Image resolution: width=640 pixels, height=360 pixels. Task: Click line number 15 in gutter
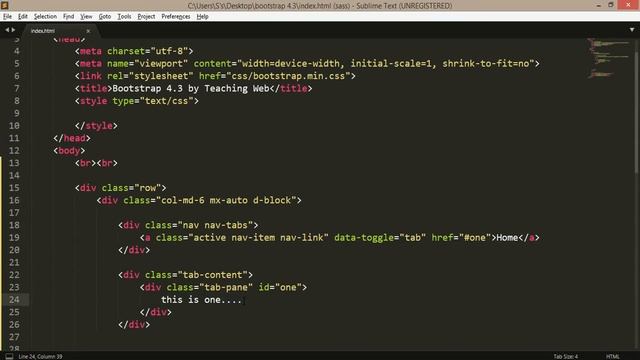pyautogui.click(x=14, y=188)
